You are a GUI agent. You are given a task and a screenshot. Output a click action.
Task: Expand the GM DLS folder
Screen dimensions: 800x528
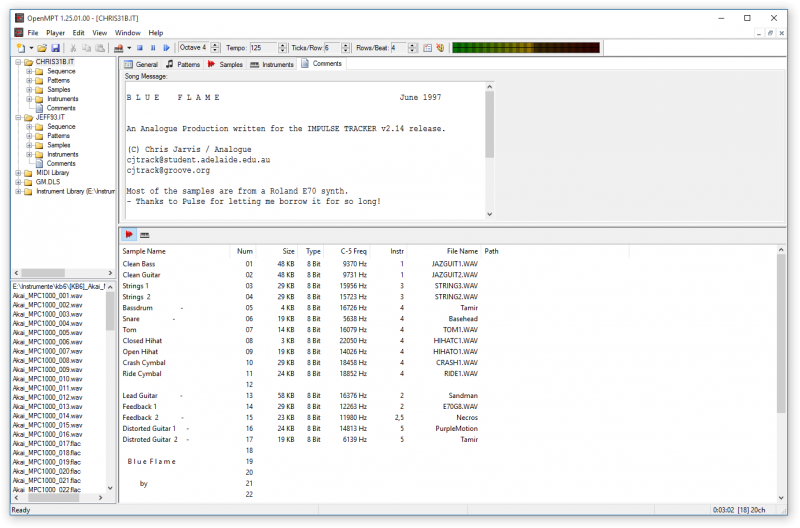coord(18,182)
